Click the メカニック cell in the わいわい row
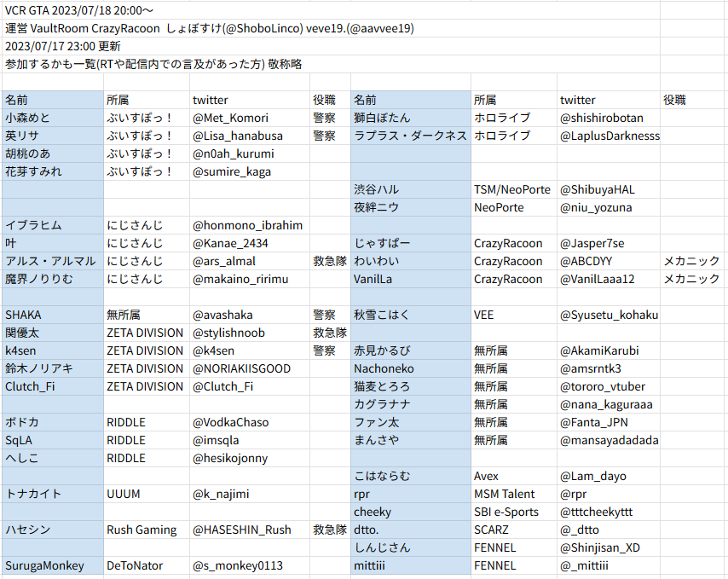This screenshot has height=579, width=728. [x=692, y=262]
